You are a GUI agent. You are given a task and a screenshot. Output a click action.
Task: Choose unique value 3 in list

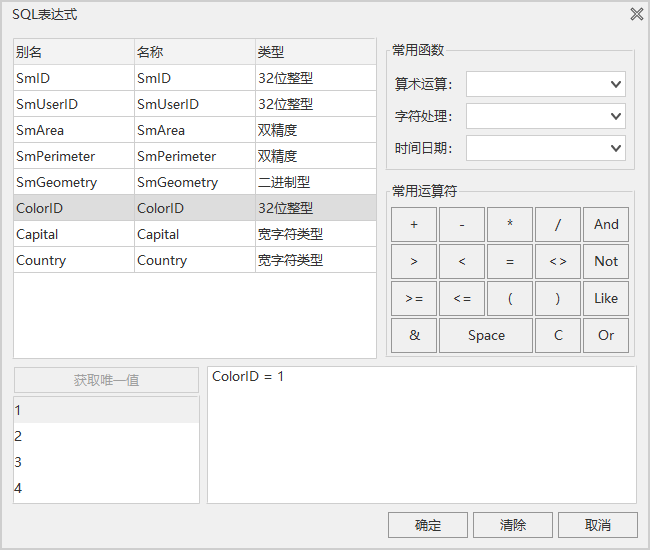pos(106,463)
